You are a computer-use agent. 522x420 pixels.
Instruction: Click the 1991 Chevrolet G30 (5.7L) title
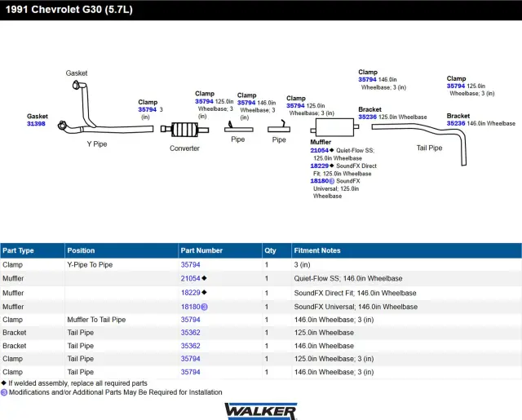click(x=69, y=9)
